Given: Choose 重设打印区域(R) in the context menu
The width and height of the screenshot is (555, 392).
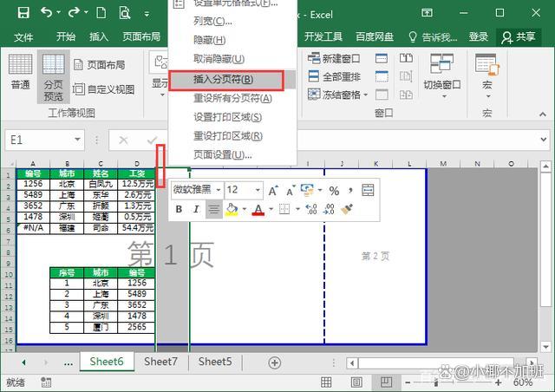Looking at the screenshot, I should [228, 135].
